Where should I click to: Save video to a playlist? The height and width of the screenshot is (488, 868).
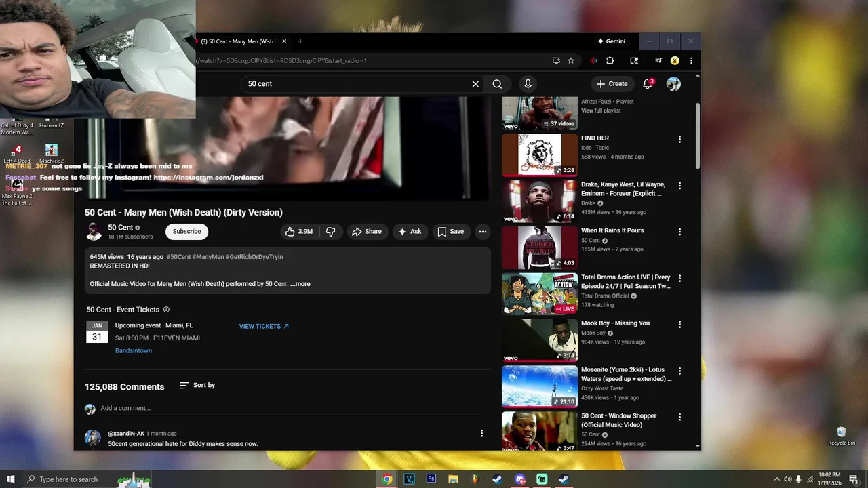click(x=451, y=232)
